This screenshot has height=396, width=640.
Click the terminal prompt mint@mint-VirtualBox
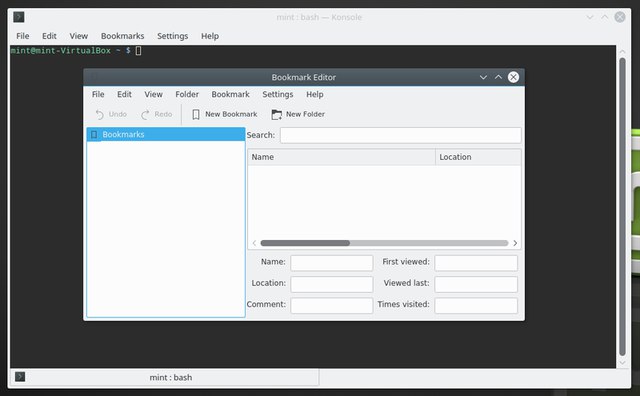click(60, 51)
